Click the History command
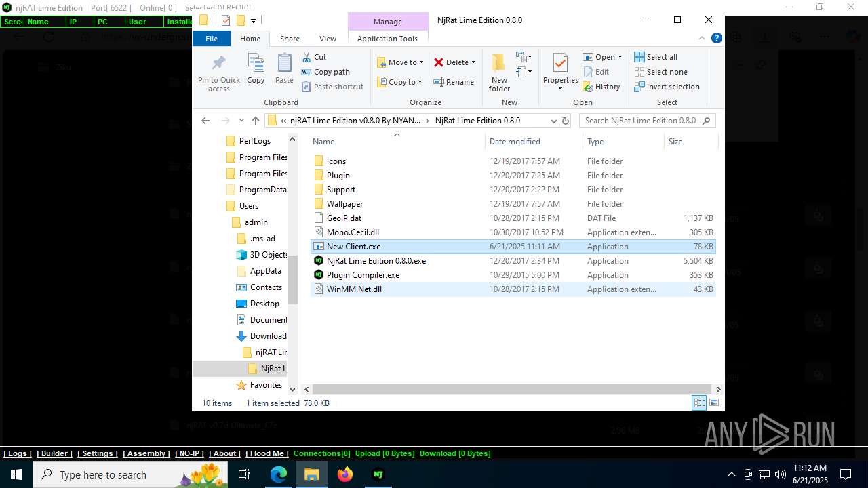Viewport: 868px width, 488px height. tap(601, 87)
